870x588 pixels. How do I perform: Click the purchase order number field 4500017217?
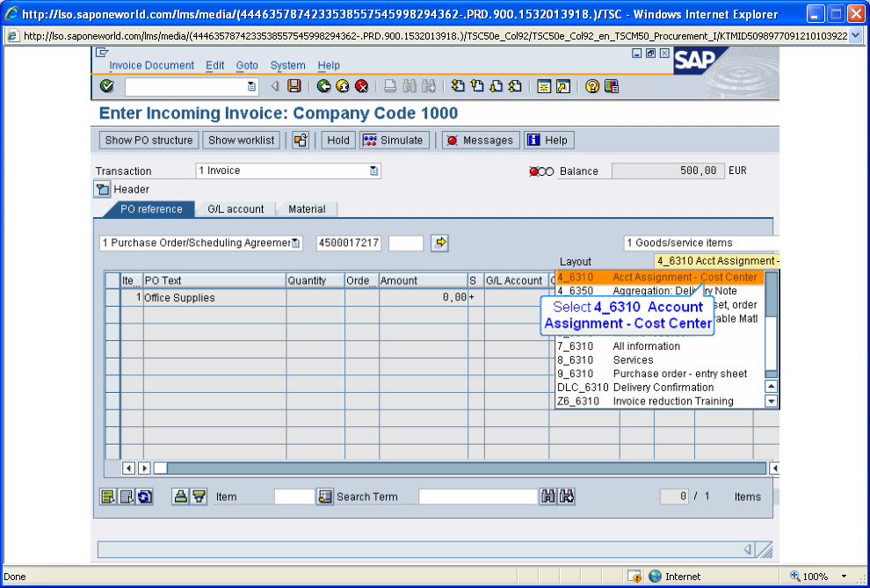click(x=349, y=243)
